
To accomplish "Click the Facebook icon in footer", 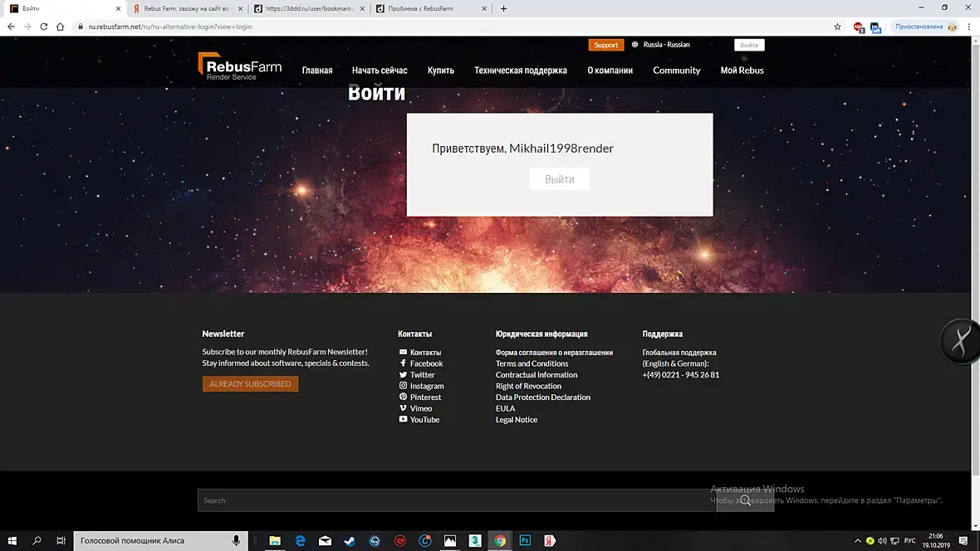I will (403, 363).
